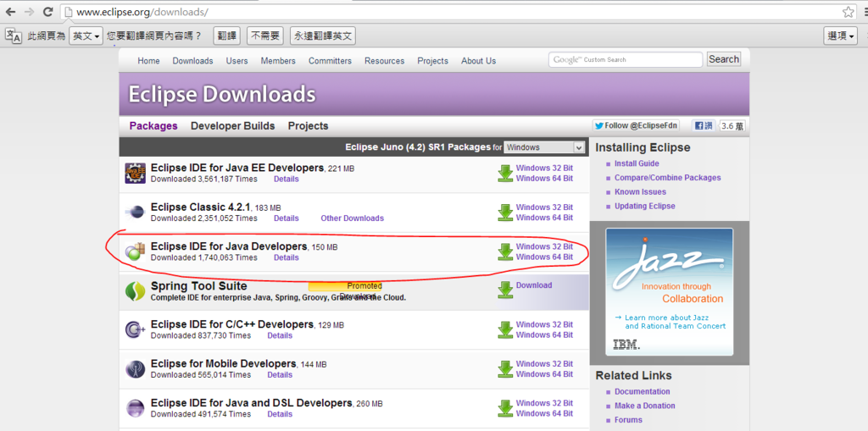Open the Projects top menu item
Viewport: 868px width, 431px height.
coord(432,61)
